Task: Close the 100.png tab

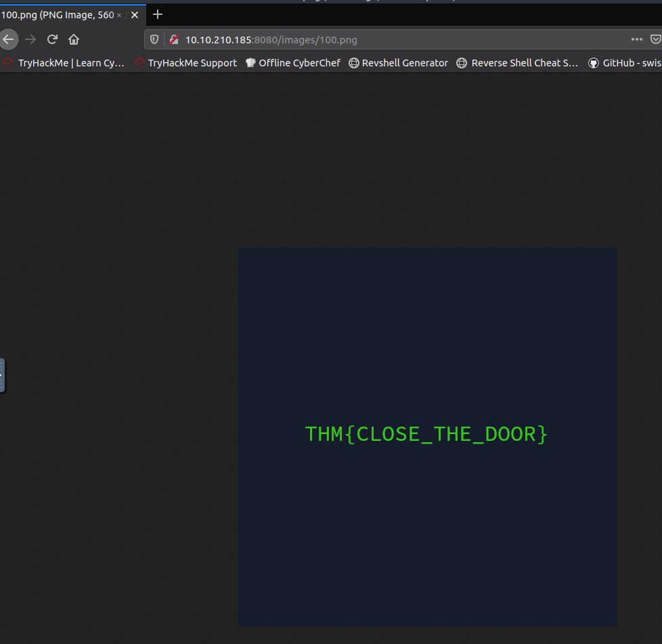Action: (134, 15)
